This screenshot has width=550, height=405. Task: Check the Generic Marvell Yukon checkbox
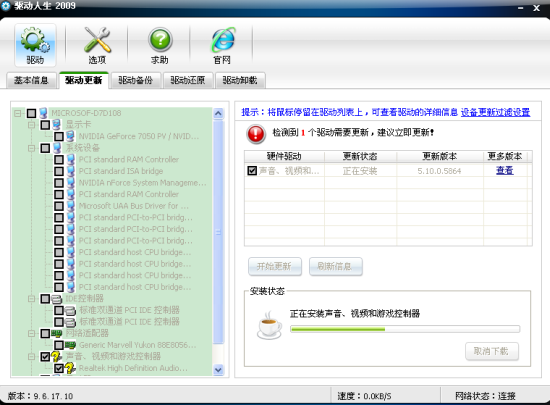(59, 345)
